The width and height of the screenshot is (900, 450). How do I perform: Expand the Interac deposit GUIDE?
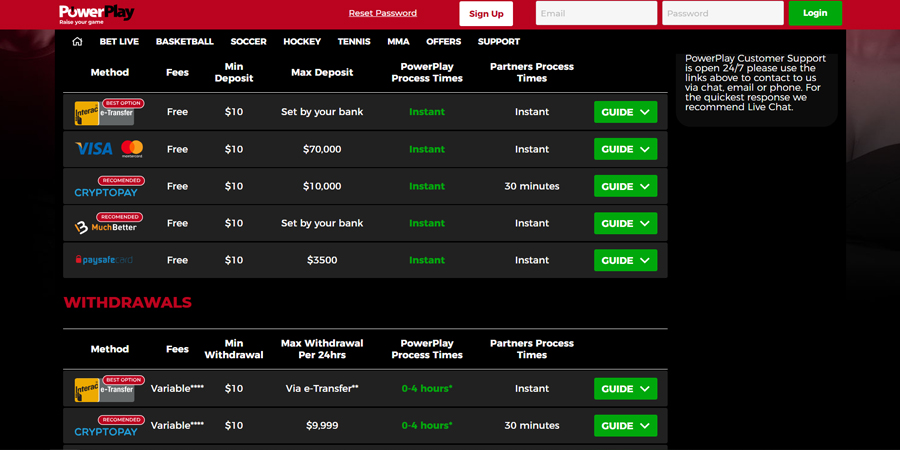(625, 112)
